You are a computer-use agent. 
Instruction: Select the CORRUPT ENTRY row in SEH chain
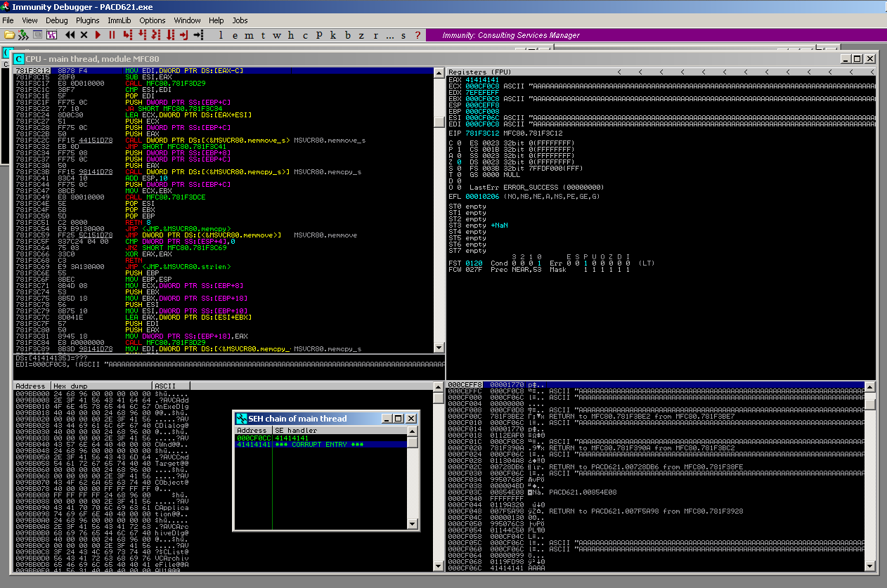(321, 445)
